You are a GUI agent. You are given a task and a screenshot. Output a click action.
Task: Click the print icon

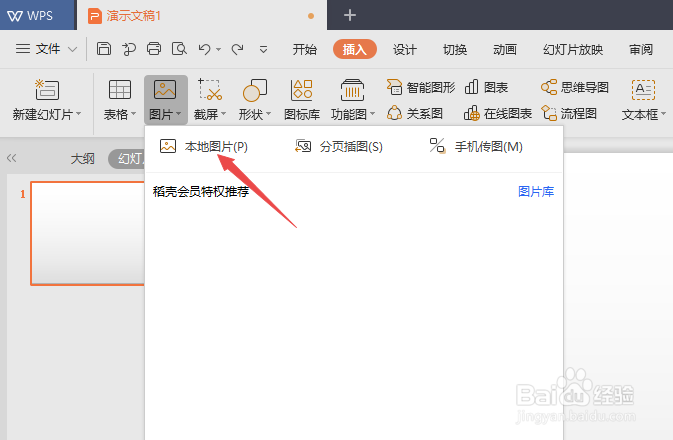coord(154,49)
